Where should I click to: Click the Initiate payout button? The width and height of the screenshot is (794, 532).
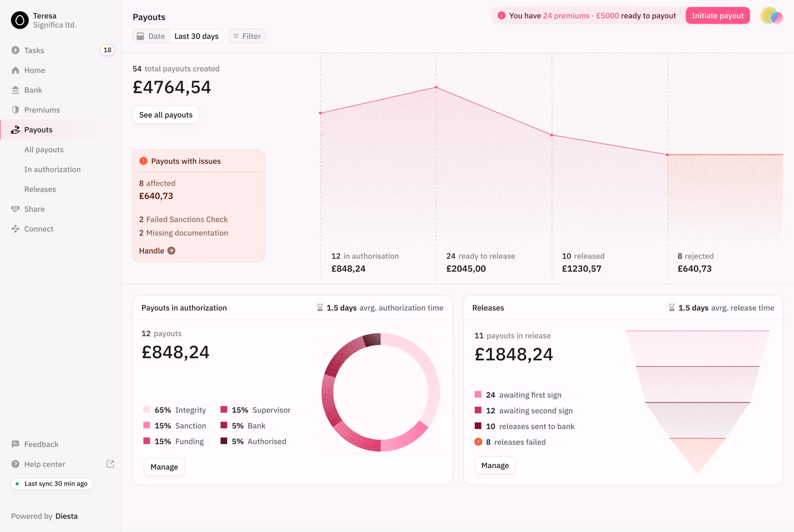click(x=718, y=16)
